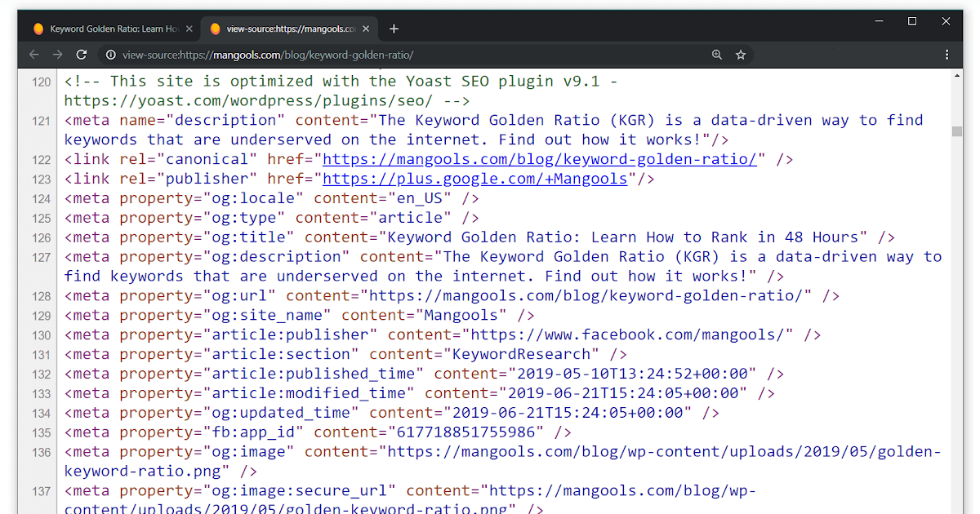Image resolution: width=980 pixels, height=514 pixels.
Task: Open Chrome's three-dot menu
Action: (x=947, y=55)
